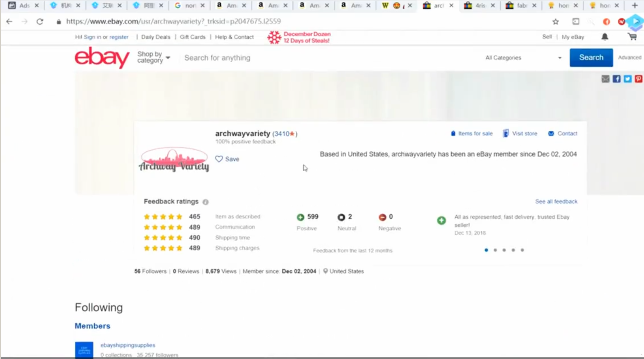The image size is (644, 359).
Task: Click the eBay logo
Action: (x=102, y=58)
